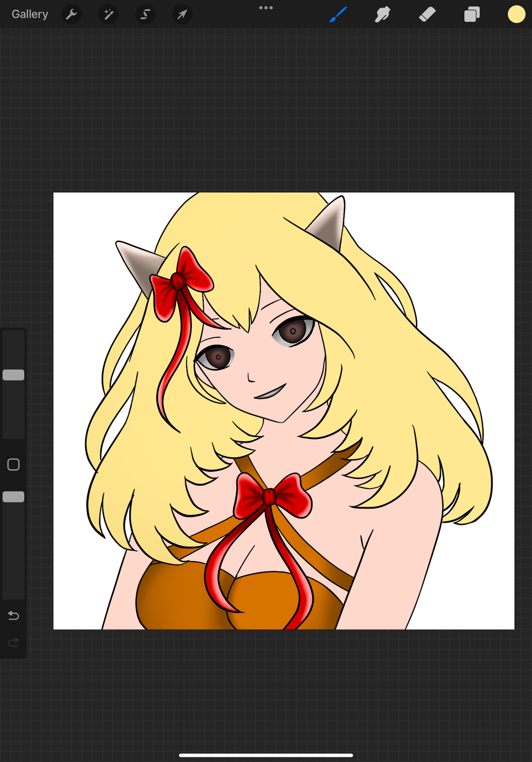Select the Paint brush tool
This screenshot has height=762, width=532.
[x=338, y=15]
